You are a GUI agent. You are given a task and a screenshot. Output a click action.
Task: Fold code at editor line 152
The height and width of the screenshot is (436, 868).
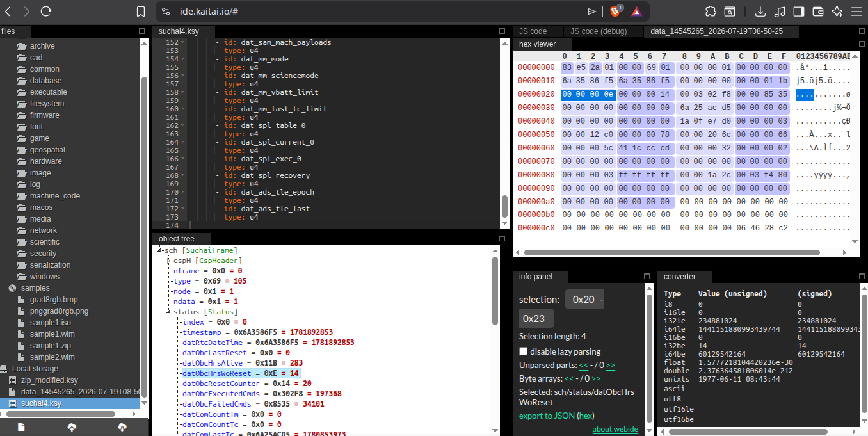(183, 42)
